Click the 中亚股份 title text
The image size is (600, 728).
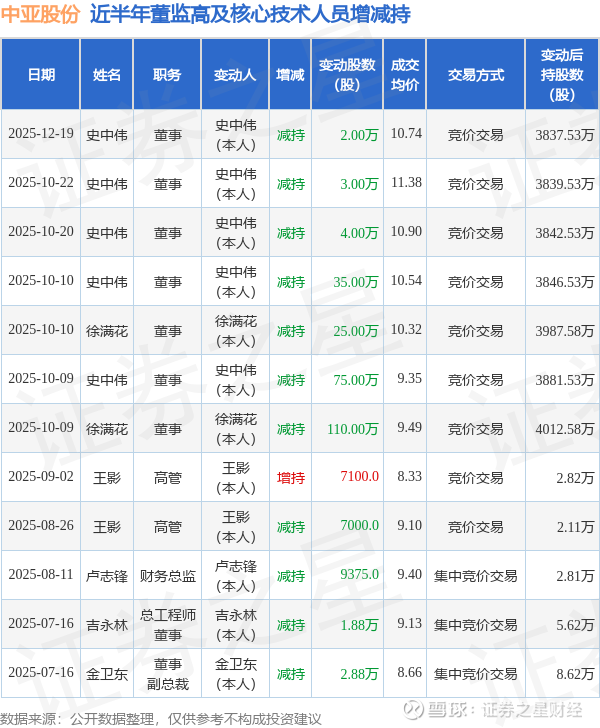(40, 14)
